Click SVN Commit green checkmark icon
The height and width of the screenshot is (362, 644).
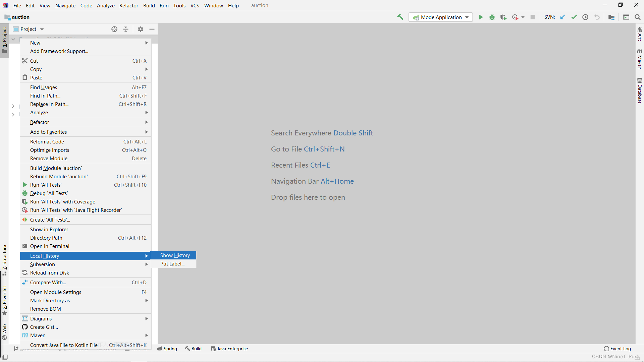point(574,17)
